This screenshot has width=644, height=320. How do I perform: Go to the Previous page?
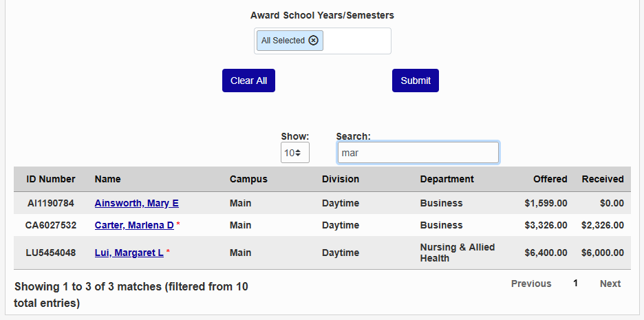[x=531, y=284]
